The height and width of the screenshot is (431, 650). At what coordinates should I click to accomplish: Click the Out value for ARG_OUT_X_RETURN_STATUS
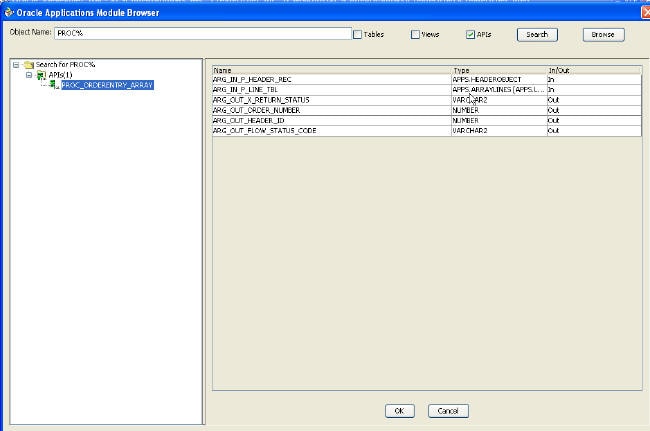(594, 100)
